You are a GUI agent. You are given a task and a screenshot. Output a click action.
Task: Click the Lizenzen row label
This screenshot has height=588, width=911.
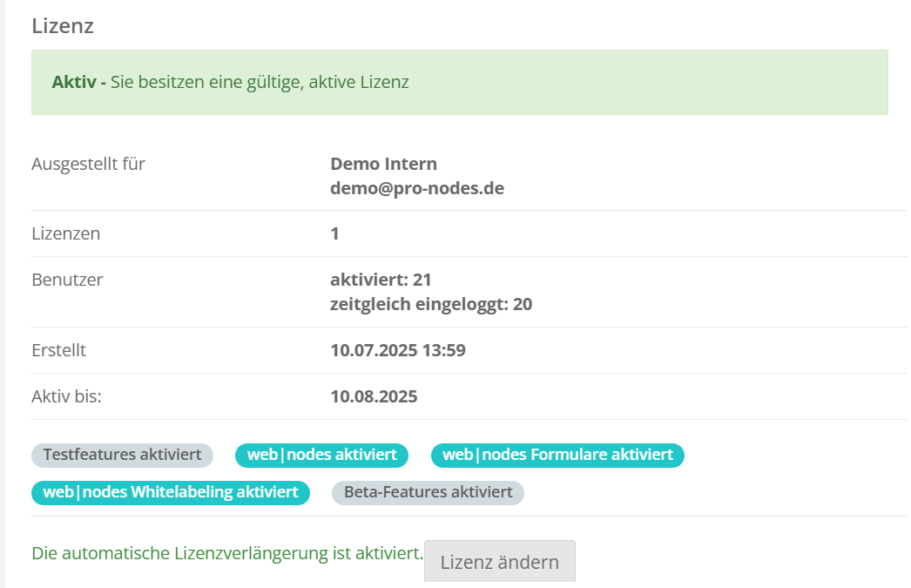65,233
